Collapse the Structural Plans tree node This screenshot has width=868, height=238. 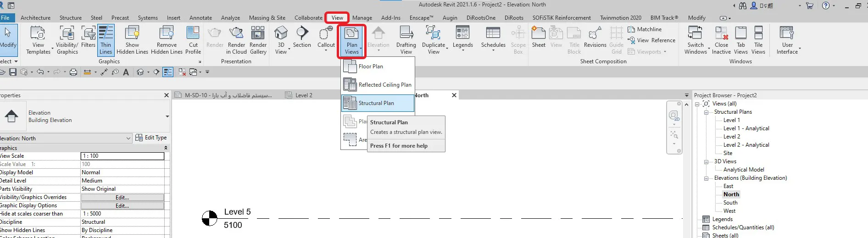click(707, 112)
